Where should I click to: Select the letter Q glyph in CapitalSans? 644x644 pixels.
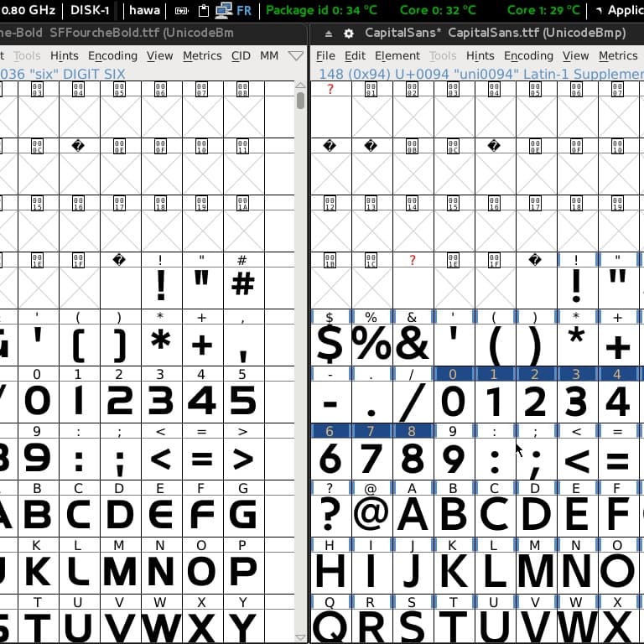coord(330,627)
